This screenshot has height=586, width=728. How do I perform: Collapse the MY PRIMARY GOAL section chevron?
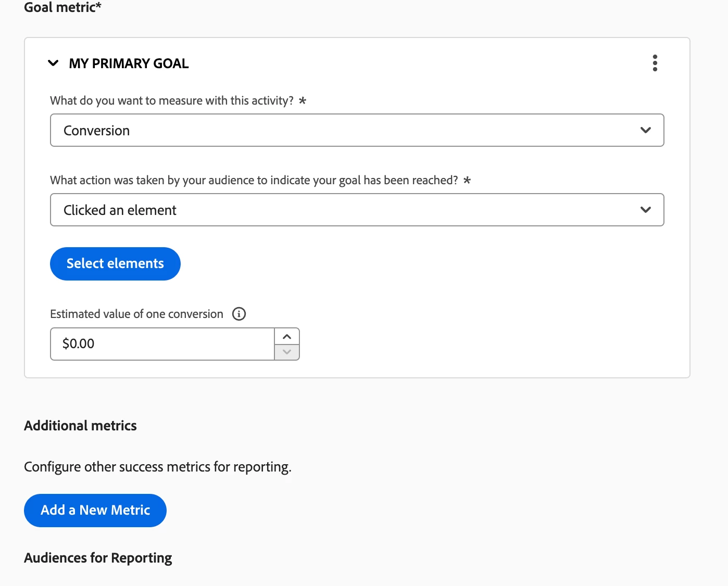tap(53, 63)
